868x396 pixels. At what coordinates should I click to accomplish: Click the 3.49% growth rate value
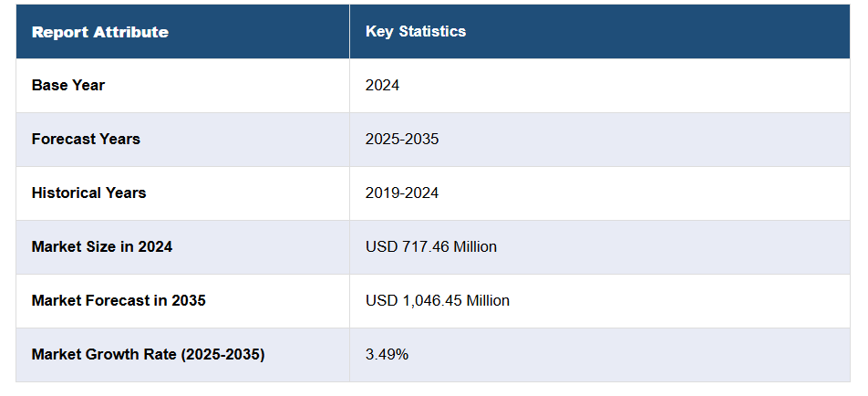(387, 354)
